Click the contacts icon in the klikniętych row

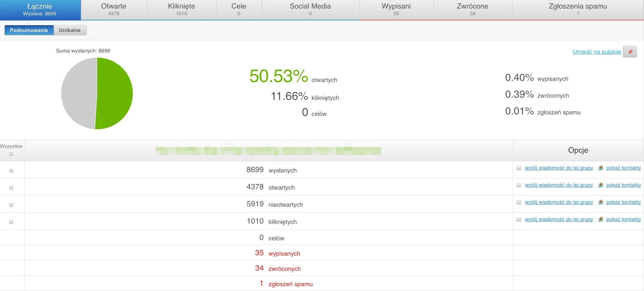pyautogui.click(x=600, y=219)
